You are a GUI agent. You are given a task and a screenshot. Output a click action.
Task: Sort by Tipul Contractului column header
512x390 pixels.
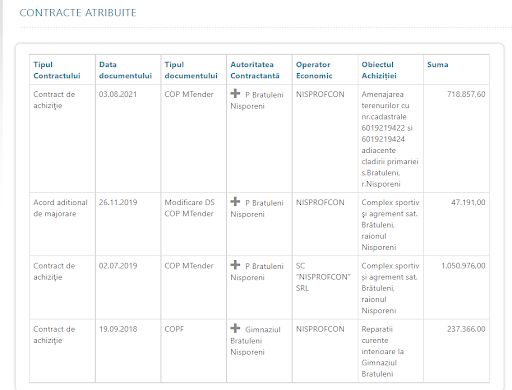(x=57, y=70)
